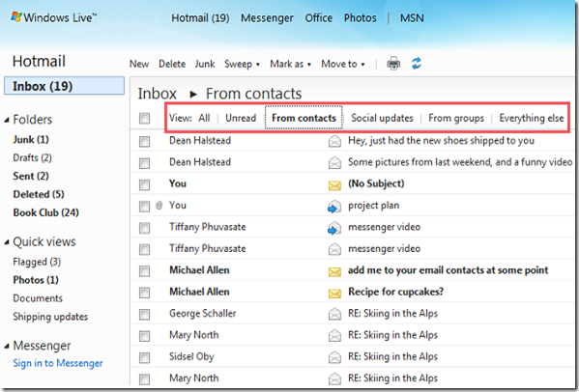Click forwarded-mail icon next to 'project plan'
The height and width of the screenshot is (392, 579).
click(334, 207)
